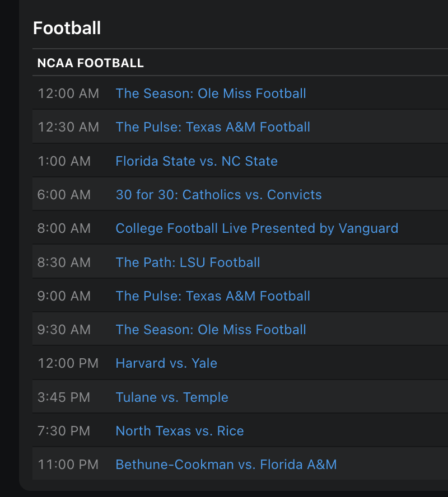
Task: Open North Texas vs. Rice game
Action: coord(180,431)
